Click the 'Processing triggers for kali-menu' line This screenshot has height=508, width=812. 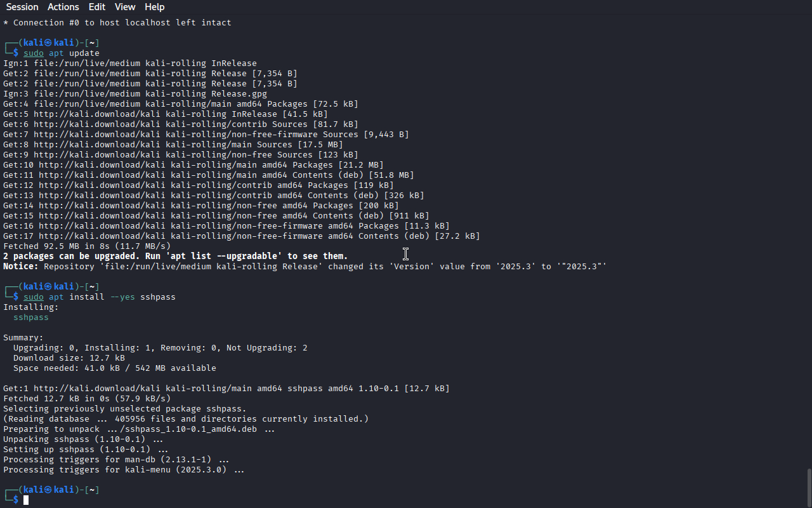(x=124, y=470)
